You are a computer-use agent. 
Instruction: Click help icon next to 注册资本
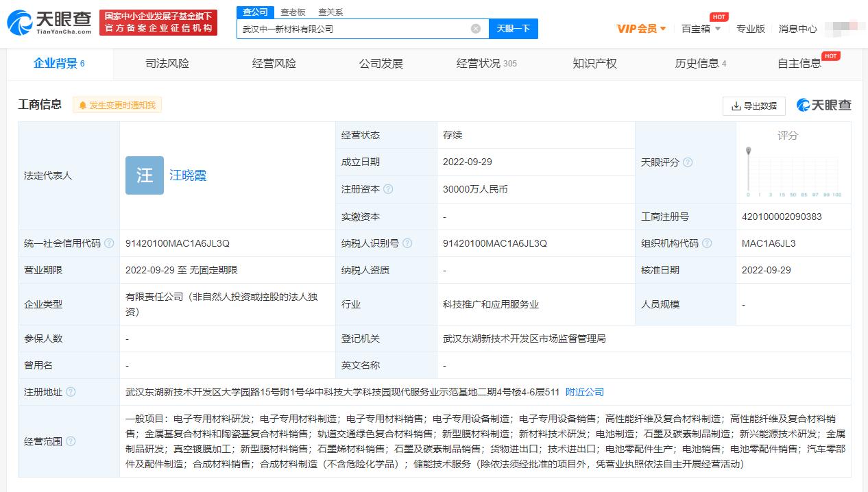[x=389, y=189]
